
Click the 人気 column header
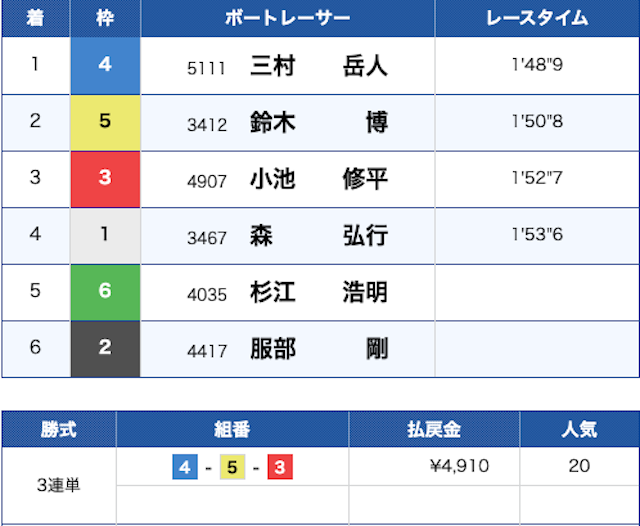coord(579,430)
